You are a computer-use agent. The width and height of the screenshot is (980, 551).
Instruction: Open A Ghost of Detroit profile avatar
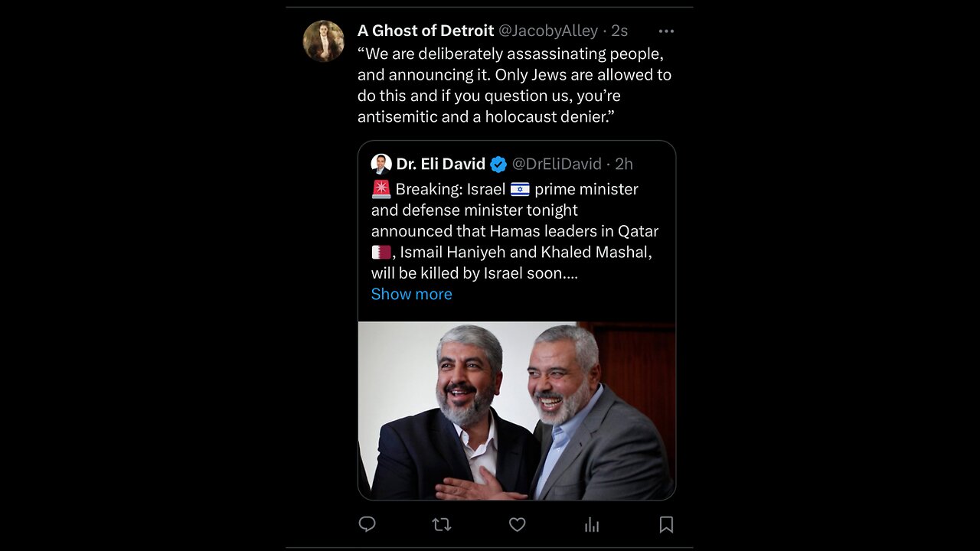click(323, 41)
